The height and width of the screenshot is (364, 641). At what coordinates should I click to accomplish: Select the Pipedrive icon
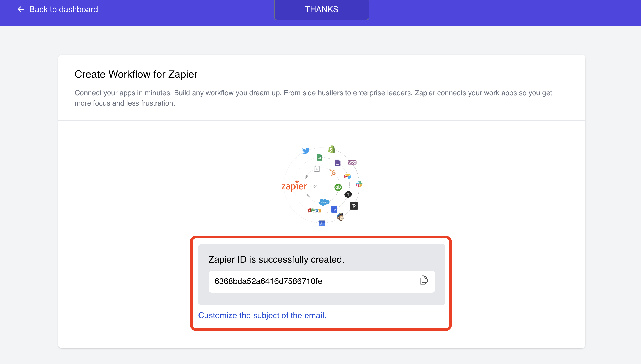click(354, 206)
